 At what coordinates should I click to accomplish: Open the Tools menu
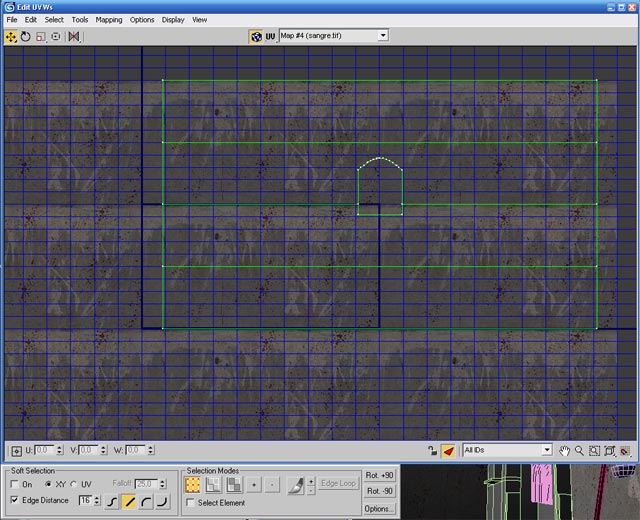[x=80, y=20]
